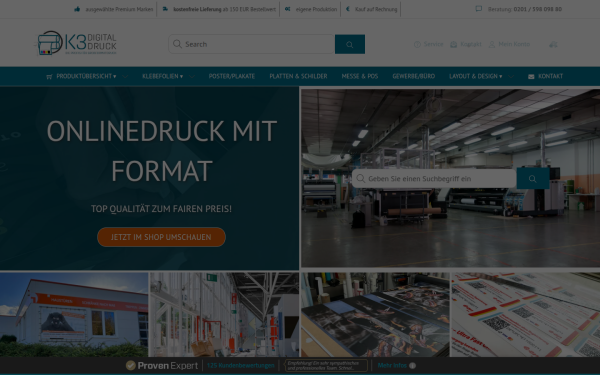Click the Empfehlung review quote box
This screenshot has width=600, height=375.
[x=326, y=365]
